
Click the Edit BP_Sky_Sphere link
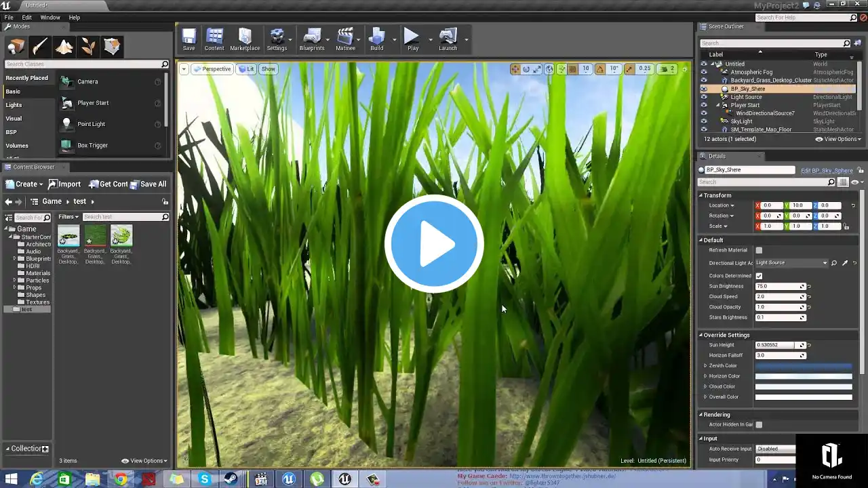point(827,170)
